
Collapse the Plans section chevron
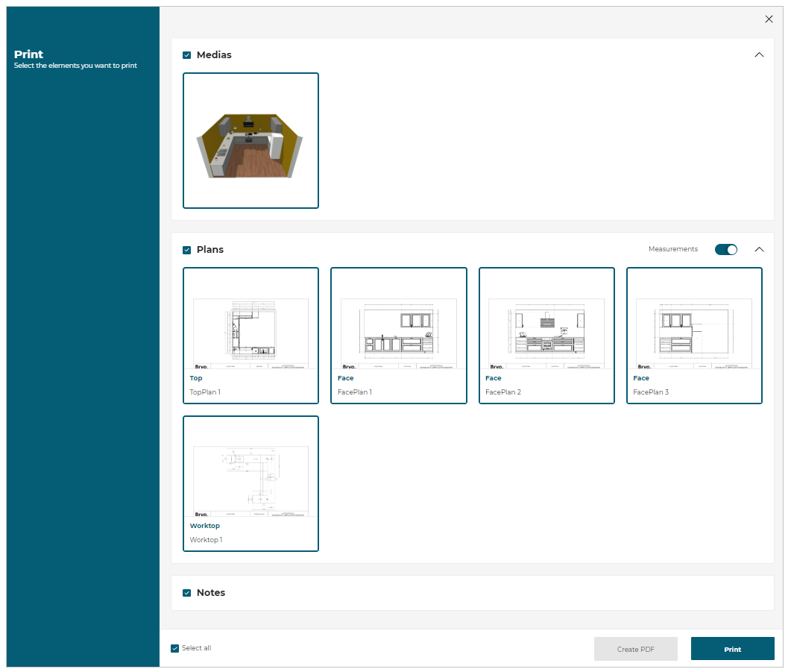click(759, 249)
